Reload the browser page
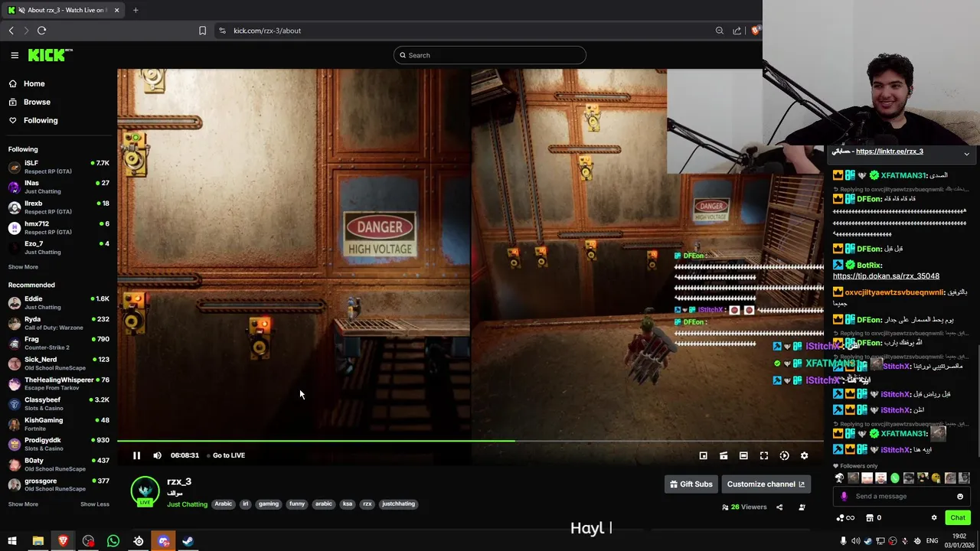Image resolution: width=980 pixels, height=551 pixels. tap(41, 31)
